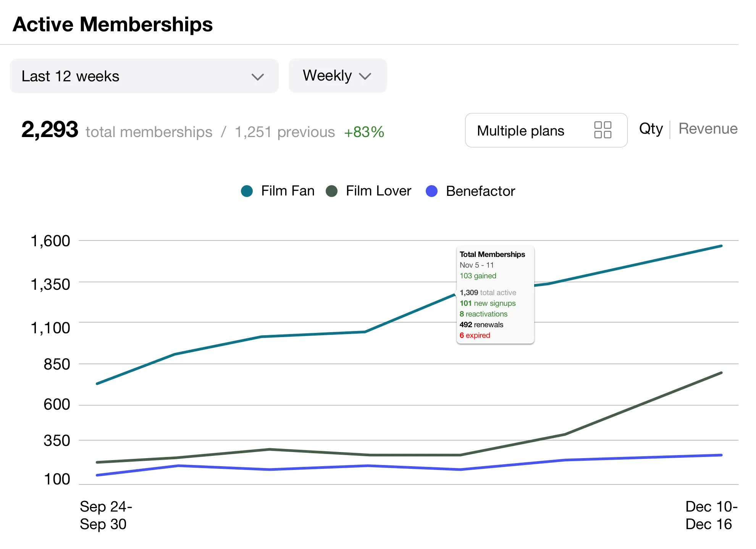Click the Film Lover legend label
The width and height of the screenshot is (756, 549).
click(378, 191)
